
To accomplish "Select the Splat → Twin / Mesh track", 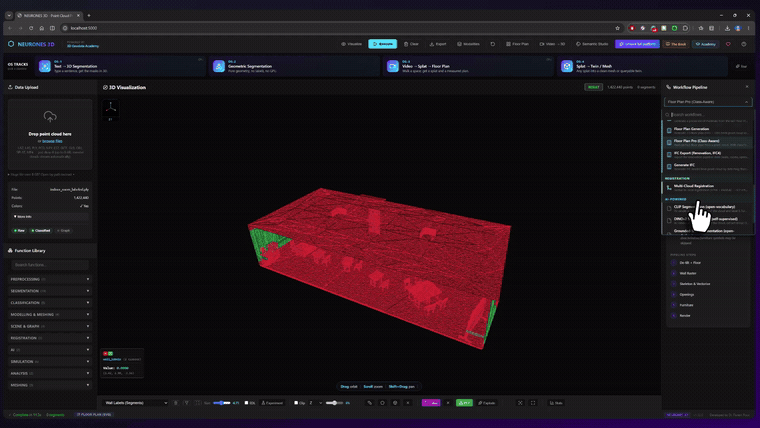I will pos(642,66).
